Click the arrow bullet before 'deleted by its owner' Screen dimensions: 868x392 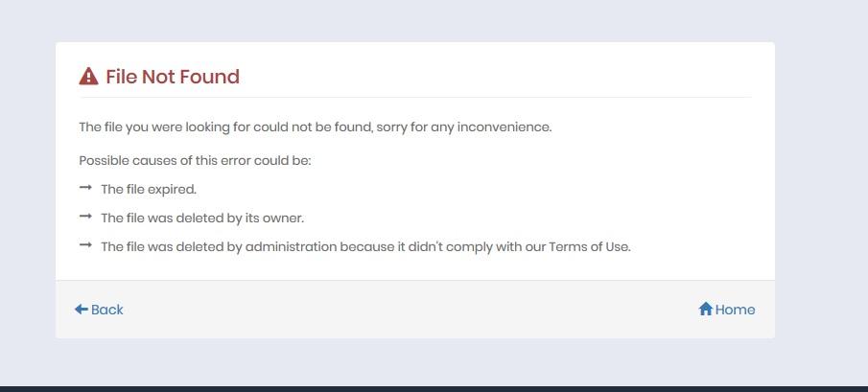pyautogui.click(x=85, y=217)
